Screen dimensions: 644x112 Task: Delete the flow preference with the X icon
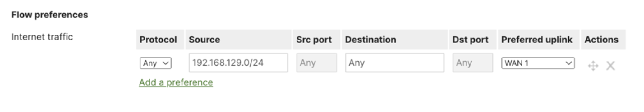[x=610, y=66]
